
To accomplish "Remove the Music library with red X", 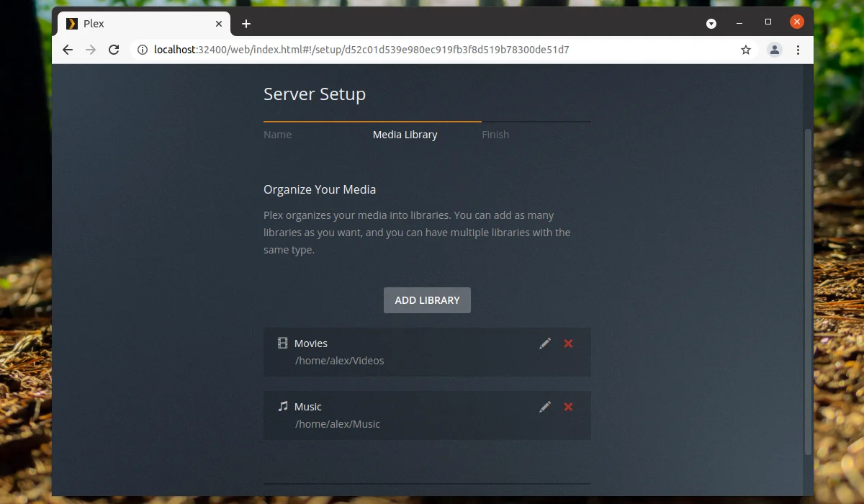I will 568,407.
